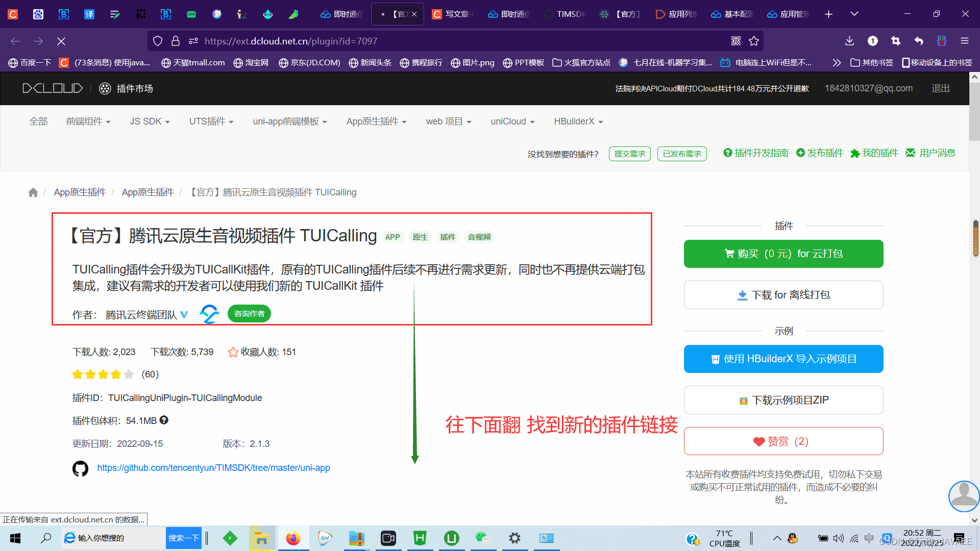Click the 赞赏 (2) button
Viewport: 980px width, 551px height.
click(783, 441)
